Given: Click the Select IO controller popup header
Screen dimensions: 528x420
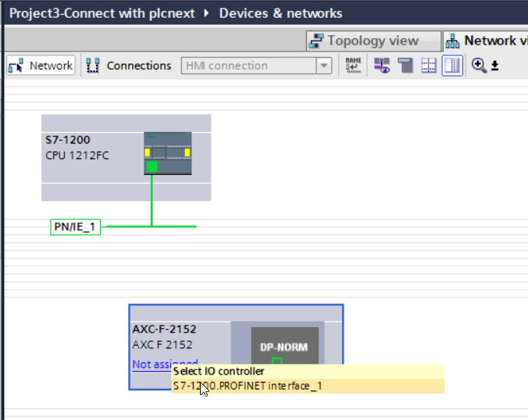Looking at the screenshot, I should point(308,372).
